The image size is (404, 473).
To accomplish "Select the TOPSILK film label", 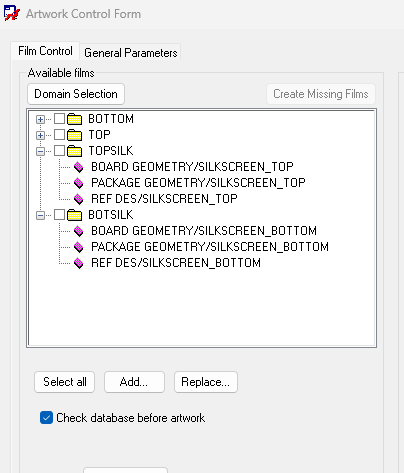I will [x=111, y=151].
